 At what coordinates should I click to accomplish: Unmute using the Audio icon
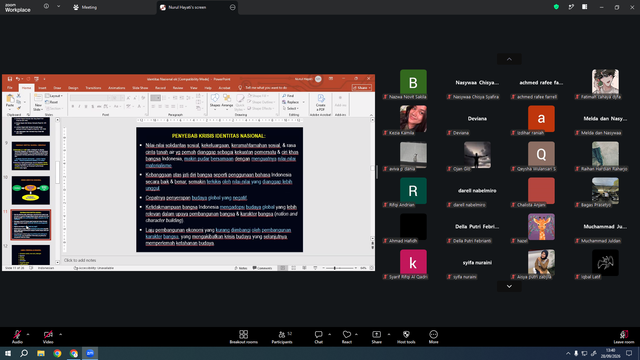[17, 334]
